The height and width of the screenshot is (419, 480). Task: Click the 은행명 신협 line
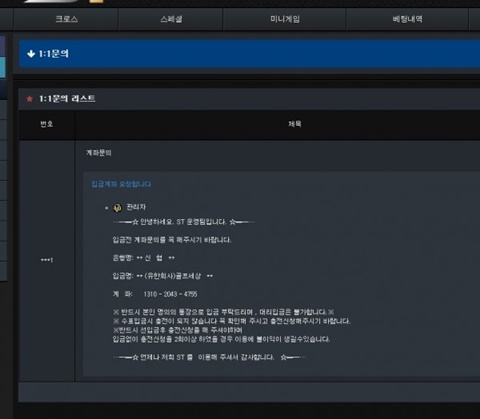[x=144, y=258]
